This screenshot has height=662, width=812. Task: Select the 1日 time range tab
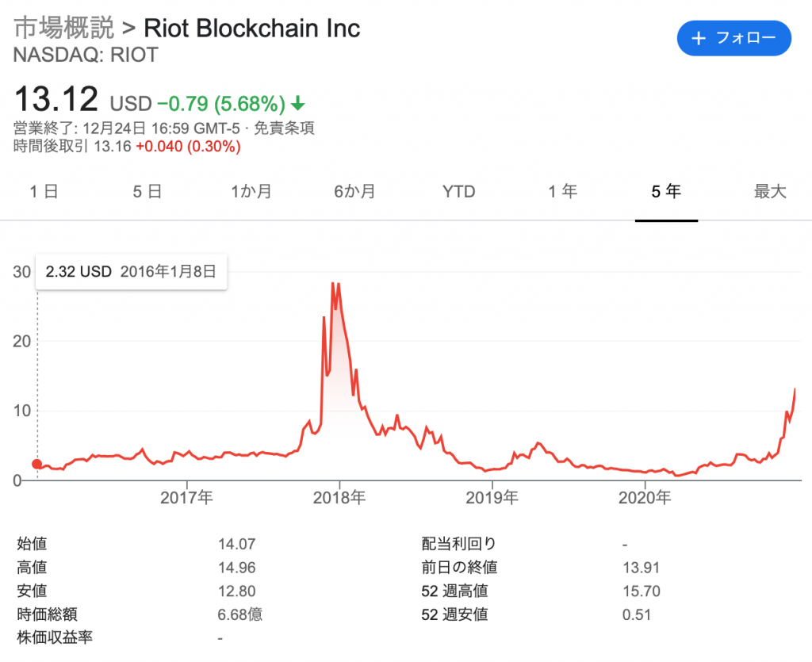pyautogui.click(x=44, y=191)
